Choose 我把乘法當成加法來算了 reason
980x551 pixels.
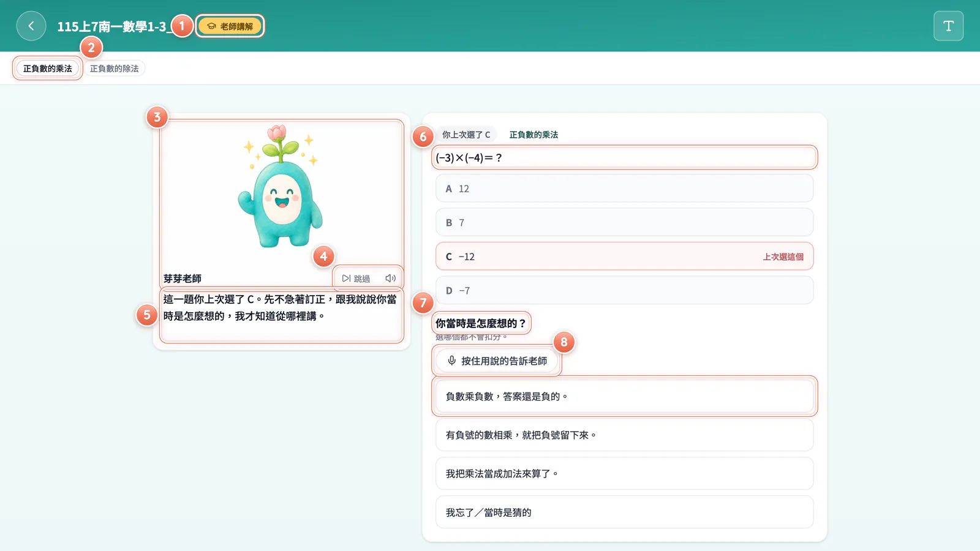pyautogui.click(x=624, y=474)
